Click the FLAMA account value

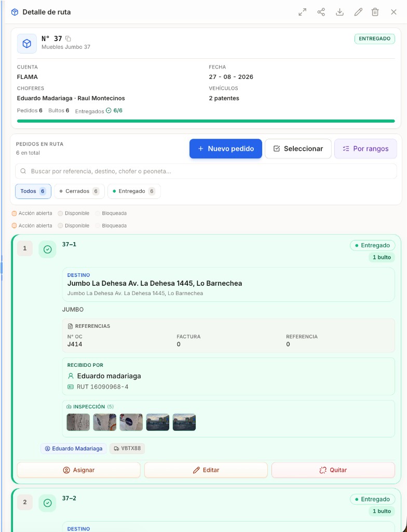point(28,77)
